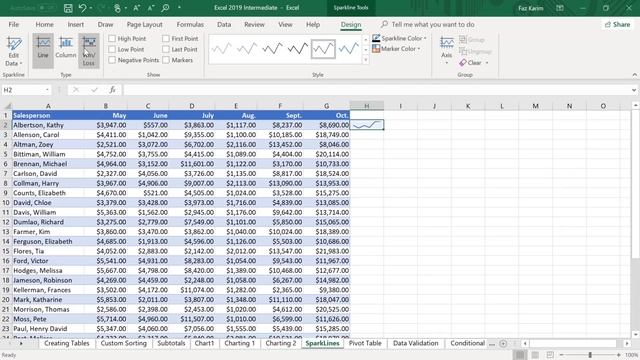Expand the Name Box dropdown arrow
This screenshot has height=360, width=640.
[47, 90]
